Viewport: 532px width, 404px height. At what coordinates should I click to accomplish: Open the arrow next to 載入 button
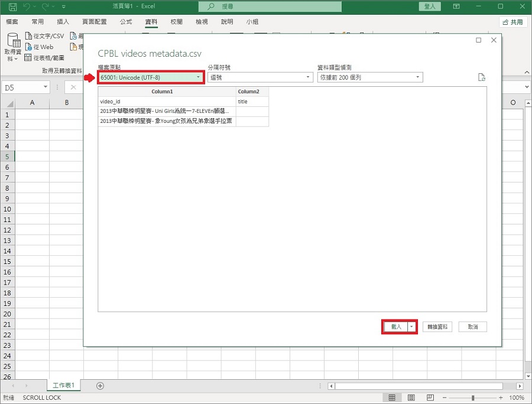(411, 327)
